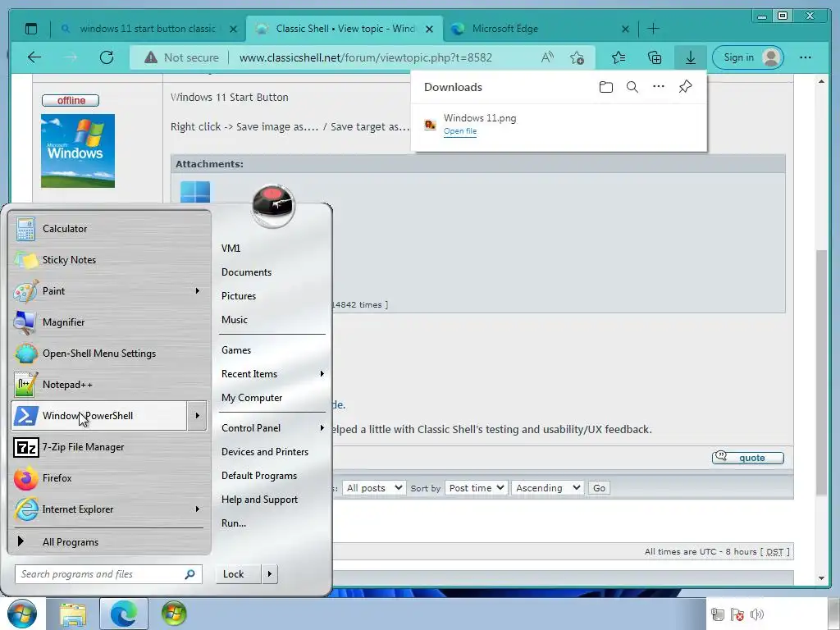Open downloads folder icon in Downloads panel
This screenshot has width=840, height=630.
coord(606,87)
